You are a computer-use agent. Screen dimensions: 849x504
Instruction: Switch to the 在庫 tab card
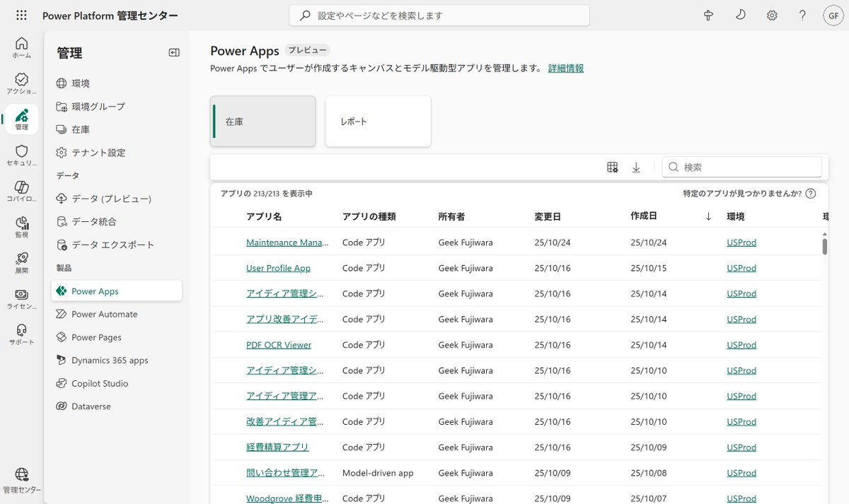tap(262, 122)
